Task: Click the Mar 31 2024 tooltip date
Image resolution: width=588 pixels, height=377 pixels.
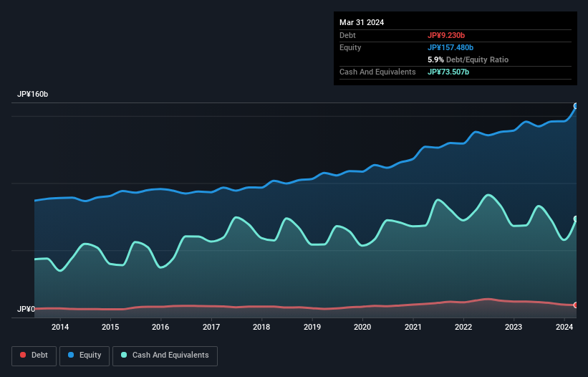Action: pos(362,22)
